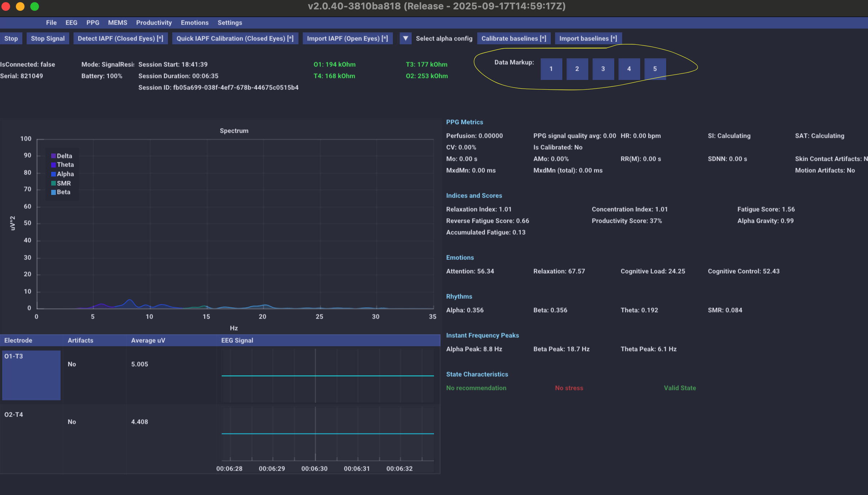Open the File menu
This screenshot has height=495, width=868.
point(51,23)
